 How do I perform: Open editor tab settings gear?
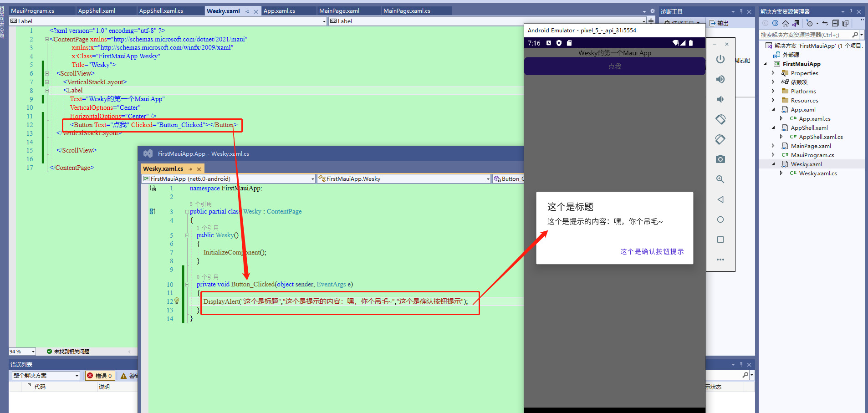[x=652, y=11]
